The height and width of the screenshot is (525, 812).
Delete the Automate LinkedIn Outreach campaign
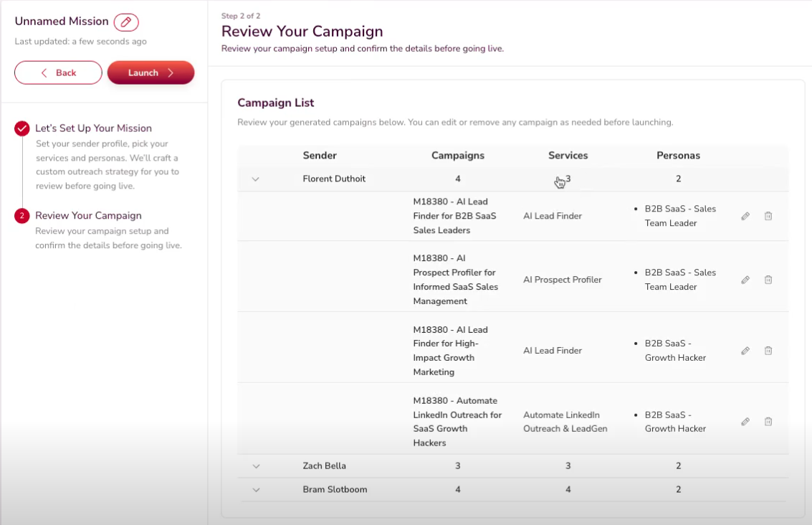point(768,422)
